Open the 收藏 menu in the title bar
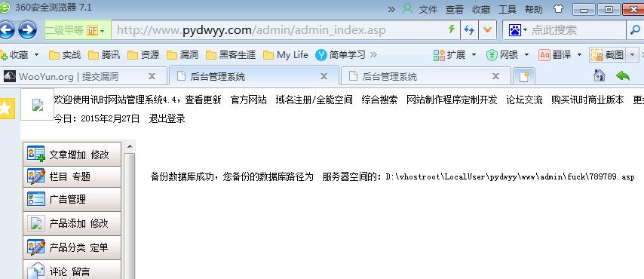 [481, 10]
